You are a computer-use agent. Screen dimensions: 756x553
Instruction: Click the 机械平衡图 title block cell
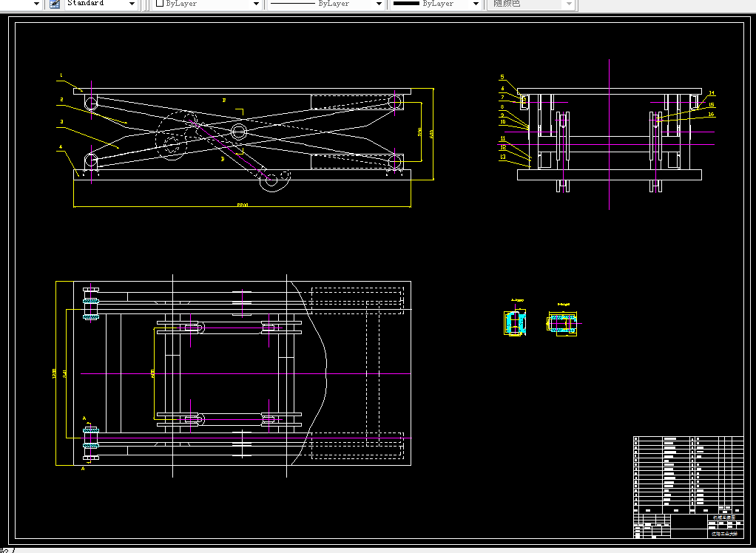pyautogui.click(x=724, y=518)
